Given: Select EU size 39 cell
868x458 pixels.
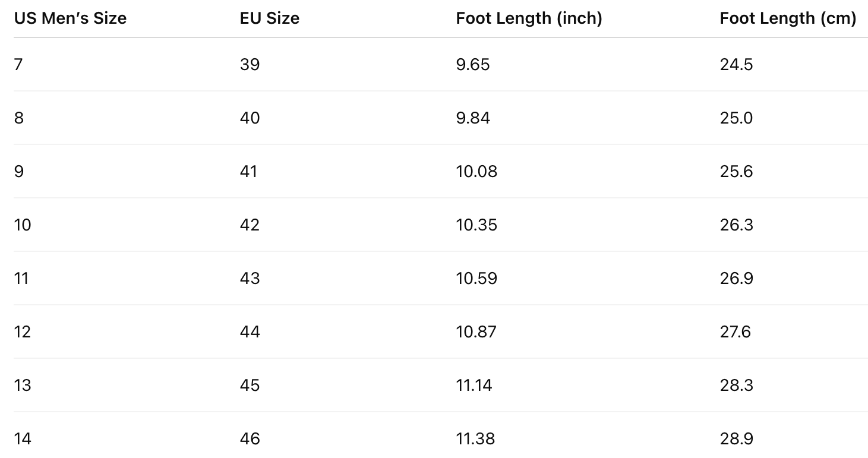Looking at the screenshot, I should point(250,64).
